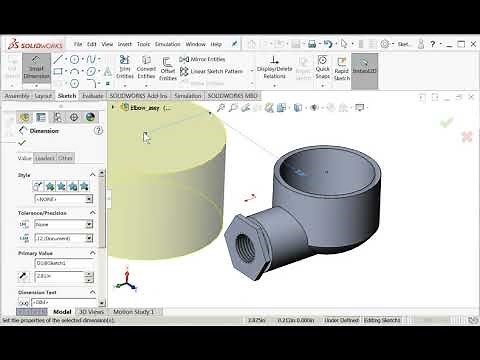Open the FeatureManager Design Tree tab
This screenshot has height=360, width=480.
[25, 117]
